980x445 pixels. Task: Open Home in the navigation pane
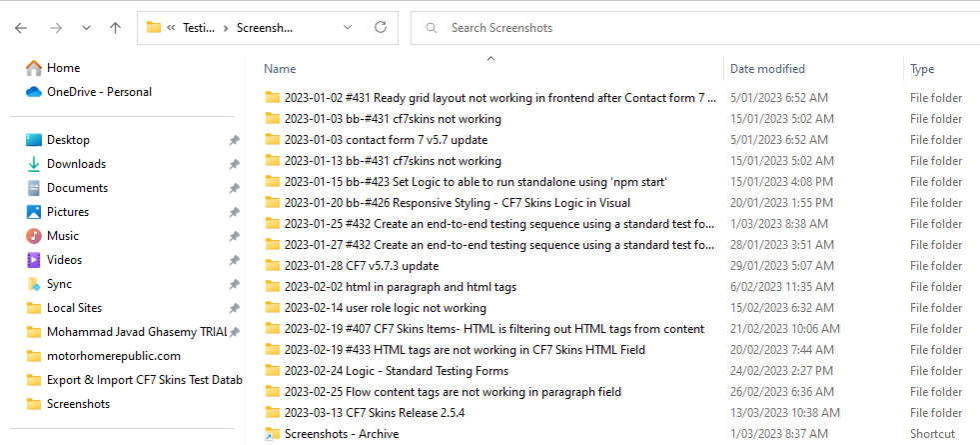[63, 68]
